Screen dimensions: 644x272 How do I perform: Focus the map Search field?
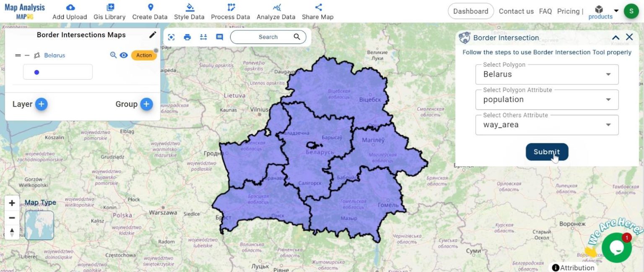268,37
